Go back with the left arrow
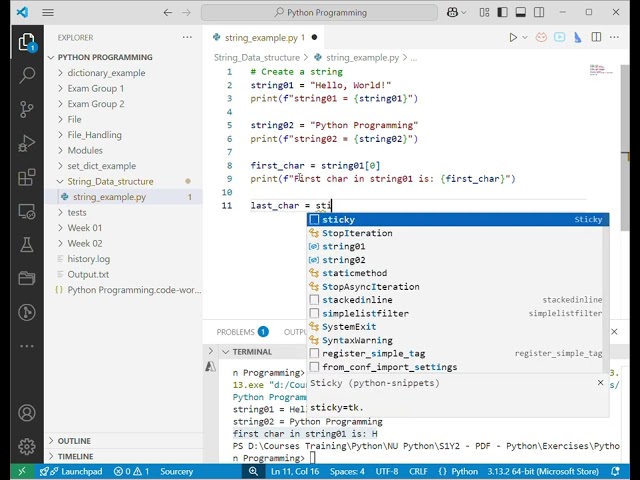Screen dimensions: 640x480 point(167,13)
